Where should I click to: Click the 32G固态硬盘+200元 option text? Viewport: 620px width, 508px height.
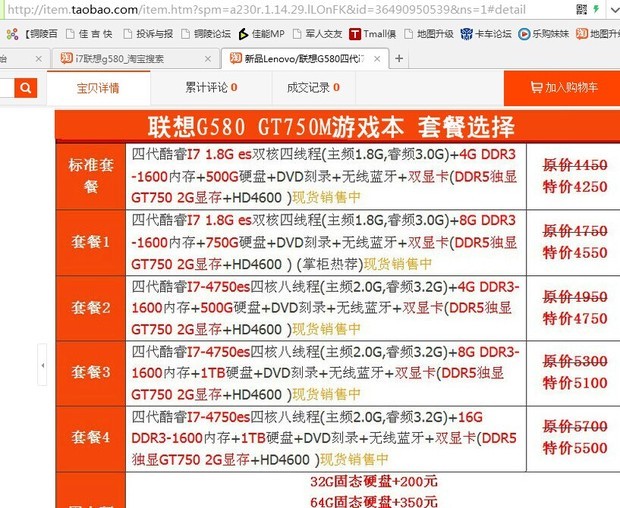coord(374,482)
